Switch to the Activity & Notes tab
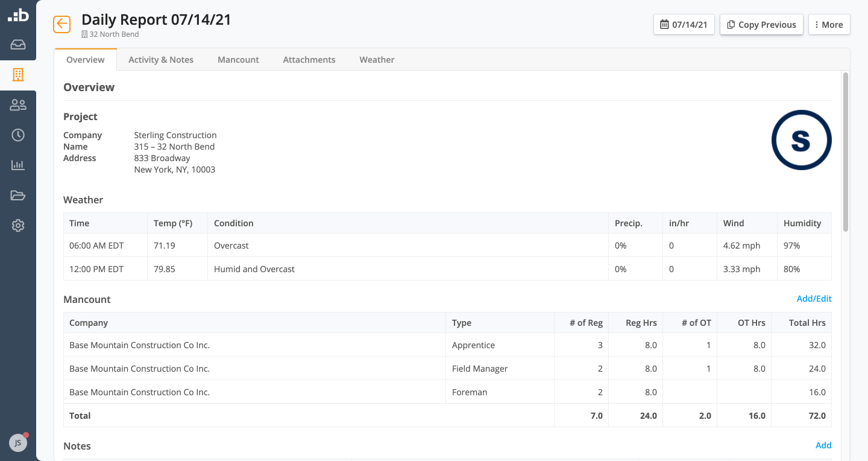The width and height of the screenshot is (868, 461). click(x=161, y=60)
